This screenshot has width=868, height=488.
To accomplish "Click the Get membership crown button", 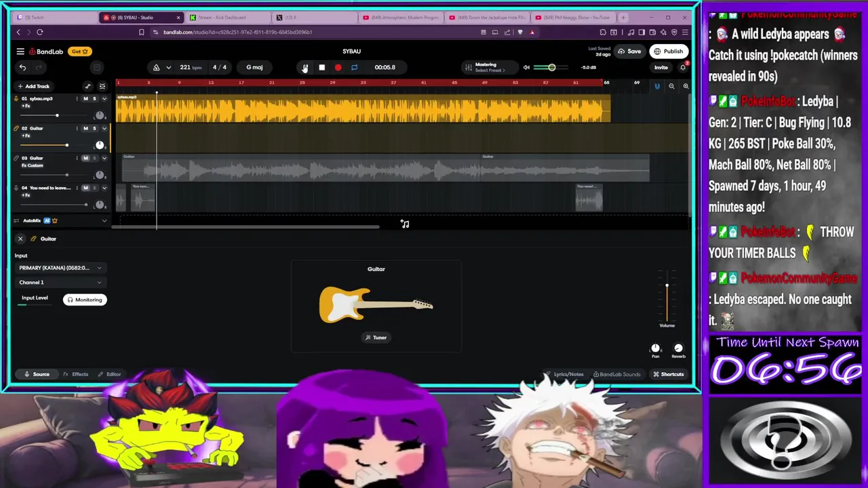I will point(80,52).
